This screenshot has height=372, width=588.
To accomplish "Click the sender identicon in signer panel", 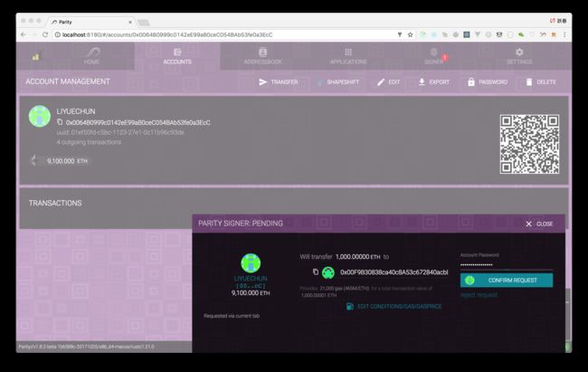I will [251, 263].
